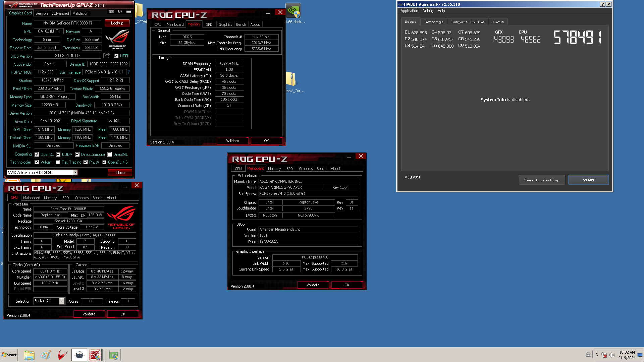This screenshot has height=362, width=644.
Task: Click the Aquamark help question mark button
Action: tap(603, 4)
